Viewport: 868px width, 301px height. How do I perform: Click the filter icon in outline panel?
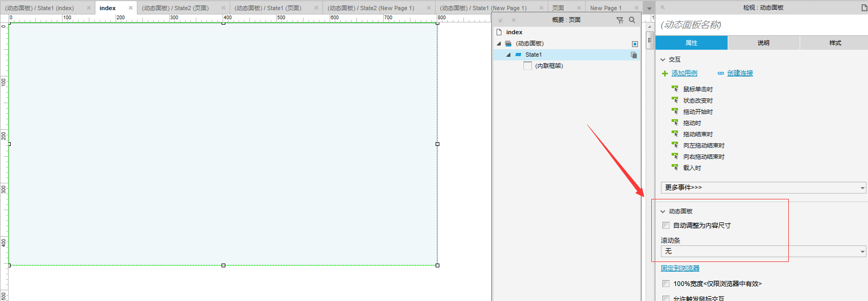620,20
